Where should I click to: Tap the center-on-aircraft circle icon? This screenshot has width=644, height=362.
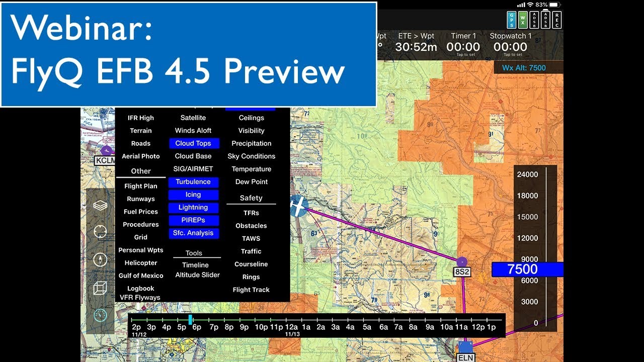pos(100,232)
